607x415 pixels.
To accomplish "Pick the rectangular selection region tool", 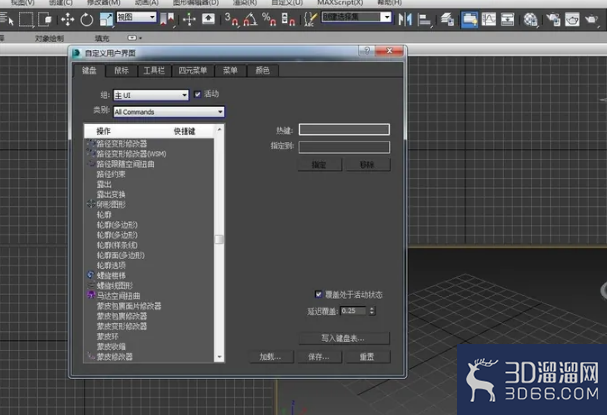I will tap(26, 19).
